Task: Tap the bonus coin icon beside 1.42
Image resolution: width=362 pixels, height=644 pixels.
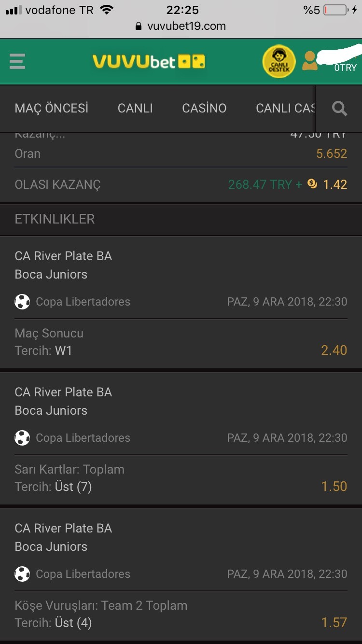Action: [x=312, y=184]
